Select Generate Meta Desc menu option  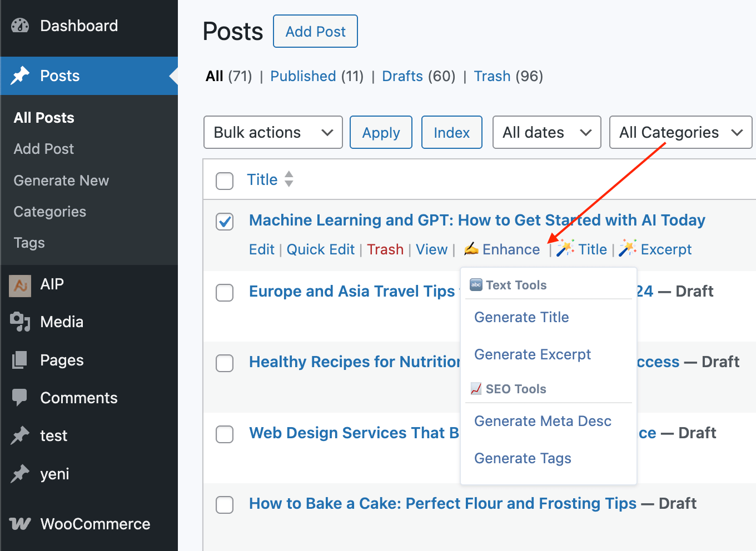point(543,421)
